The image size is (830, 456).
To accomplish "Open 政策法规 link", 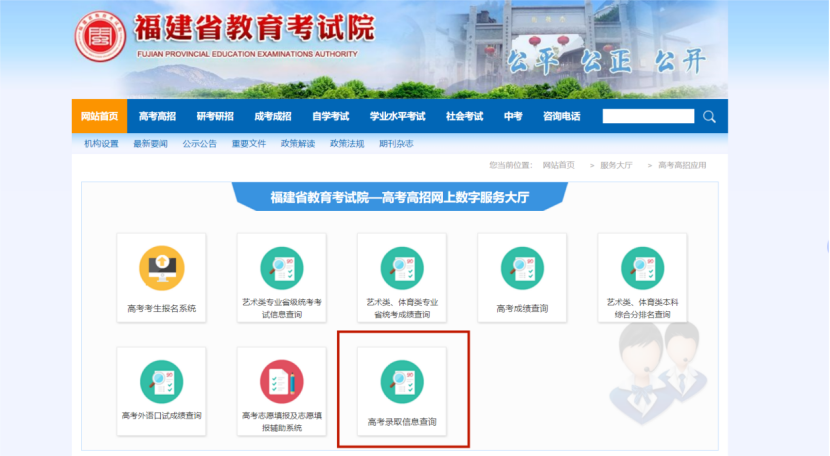I will (x=347, y=144).
